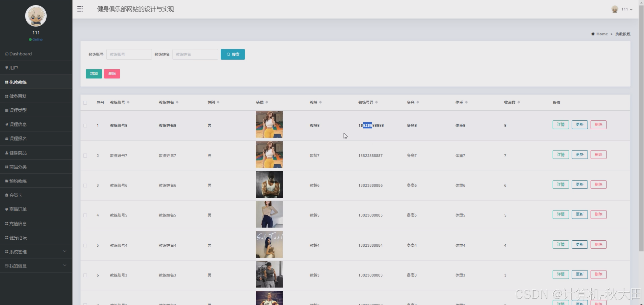Sort by 身高 column arrows
The width and height of the screenshot is (644, 305).
click(418, 102)
